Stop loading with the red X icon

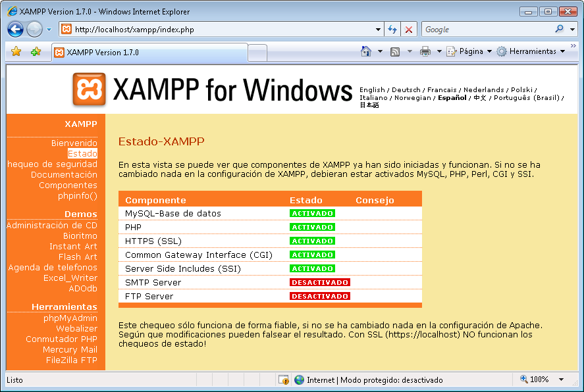coord(409,30)
